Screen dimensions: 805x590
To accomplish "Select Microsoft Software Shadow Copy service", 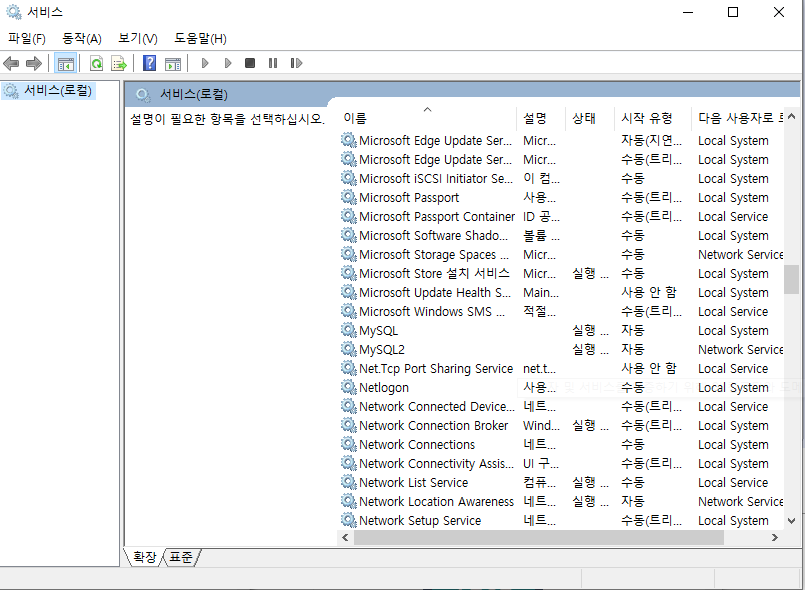I will pos(561,236).
